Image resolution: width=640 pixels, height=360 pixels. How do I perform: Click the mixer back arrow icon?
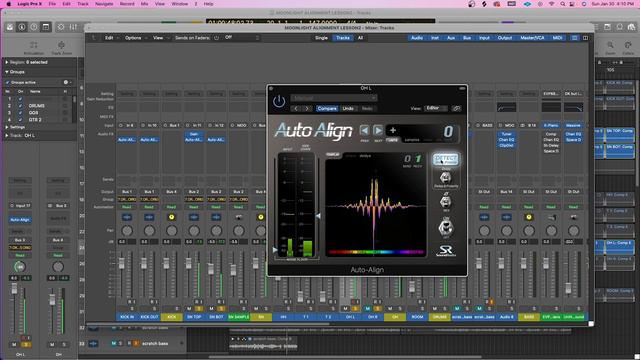click(94, 38)
